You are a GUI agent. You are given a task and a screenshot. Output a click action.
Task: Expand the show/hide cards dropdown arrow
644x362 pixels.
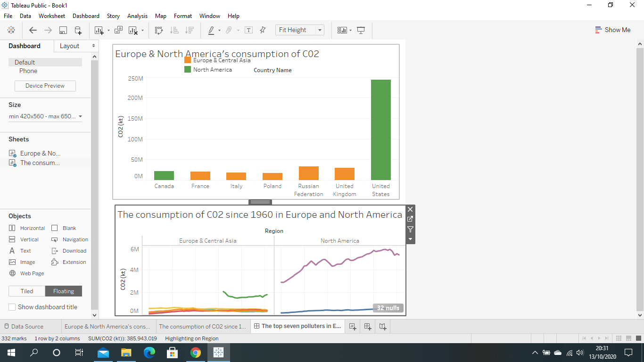tap(351, 31)
